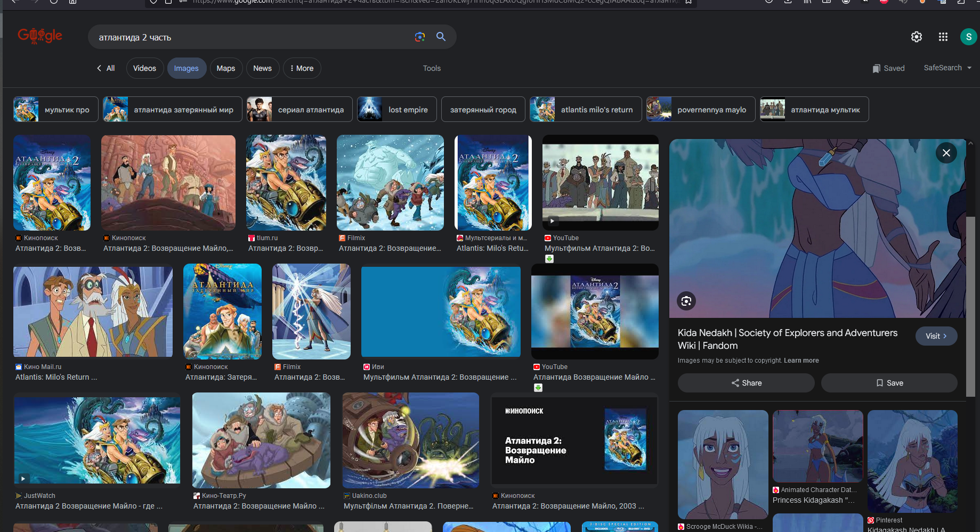Select the затерянный город chip
Viewport: 980px width, 532px height.
(x=483, y=109)
